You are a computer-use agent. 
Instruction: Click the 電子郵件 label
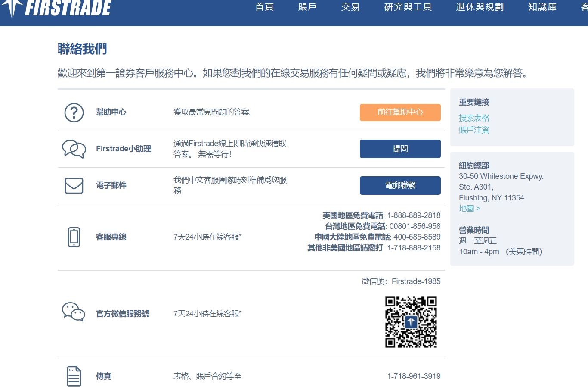(111, 185)
